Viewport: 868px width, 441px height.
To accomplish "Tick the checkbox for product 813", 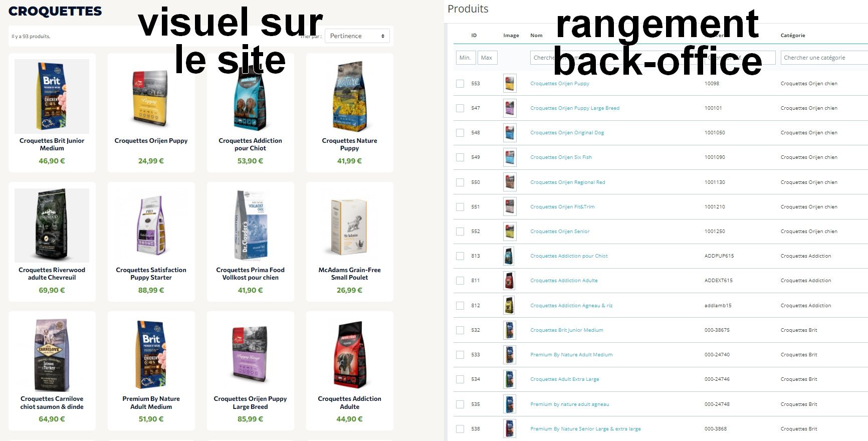I will [460, 256].
